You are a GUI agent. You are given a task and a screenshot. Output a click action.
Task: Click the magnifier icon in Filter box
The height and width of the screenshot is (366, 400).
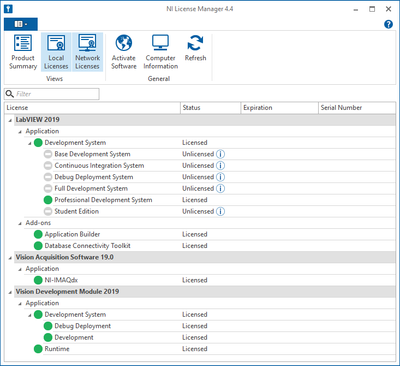click(x=10, y=94)
